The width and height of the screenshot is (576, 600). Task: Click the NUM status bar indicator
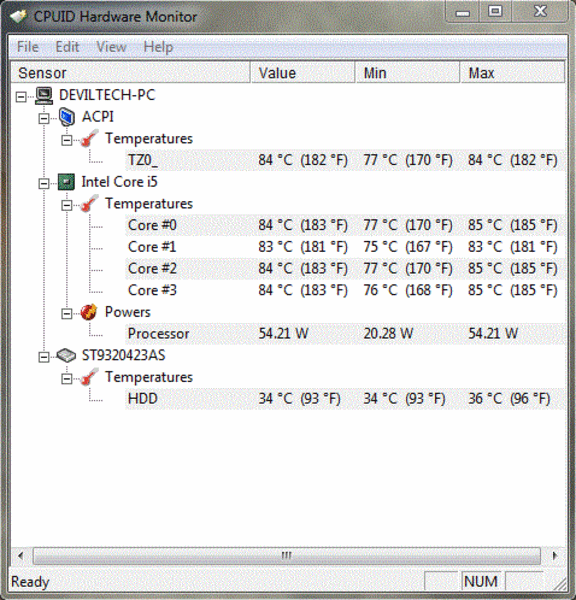click(481, 582)
